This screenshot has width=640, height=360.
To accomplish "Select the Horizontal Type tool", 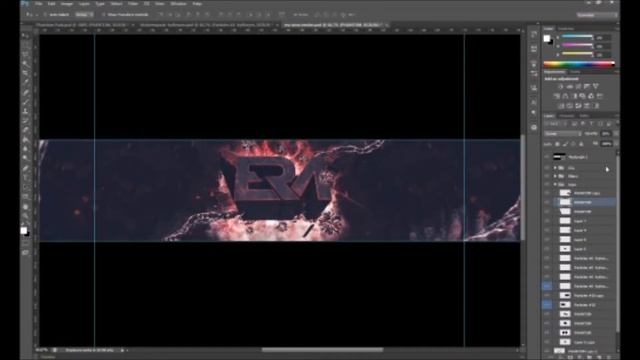I will click(26, 177).
